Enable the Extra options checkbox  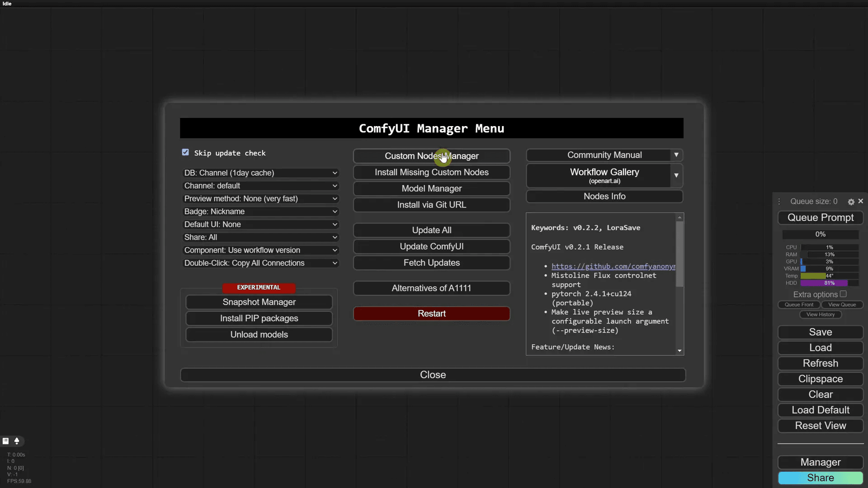843,294
